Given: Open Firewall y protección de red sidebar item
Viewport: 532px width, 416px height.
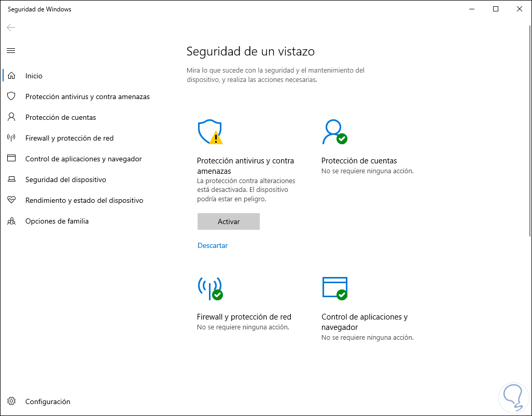Looking at the screenshot, I should point(69,138).
